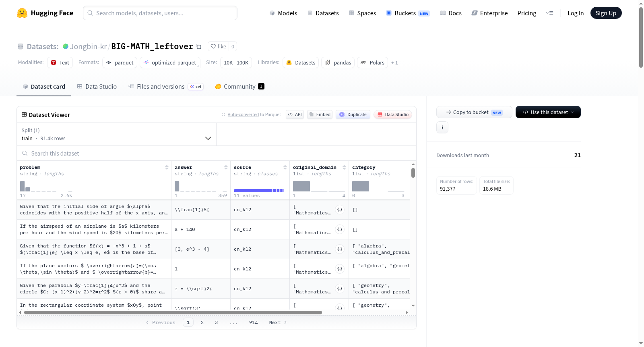Viewport: 644px width, 347px height.
Task: Filter by parquet format tag
Action: 120,62
